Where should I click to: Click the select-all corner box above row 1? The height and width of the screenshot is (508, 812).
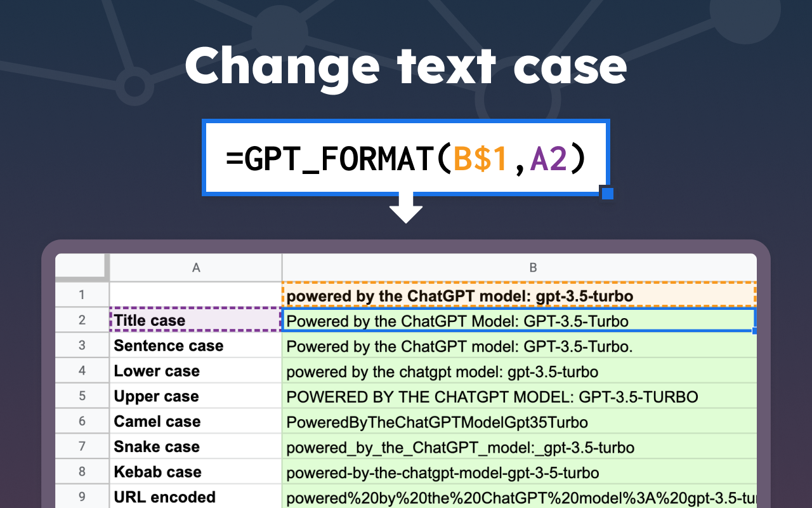pyautogui.click(x=81, y=267)
